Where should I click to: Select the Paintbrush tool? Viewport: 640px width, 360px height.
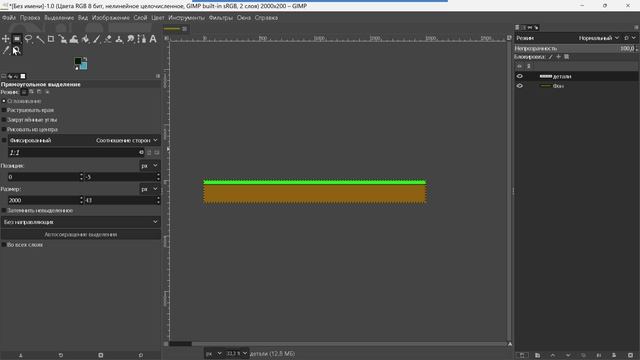pyautogui.click(x=97, y=39)
